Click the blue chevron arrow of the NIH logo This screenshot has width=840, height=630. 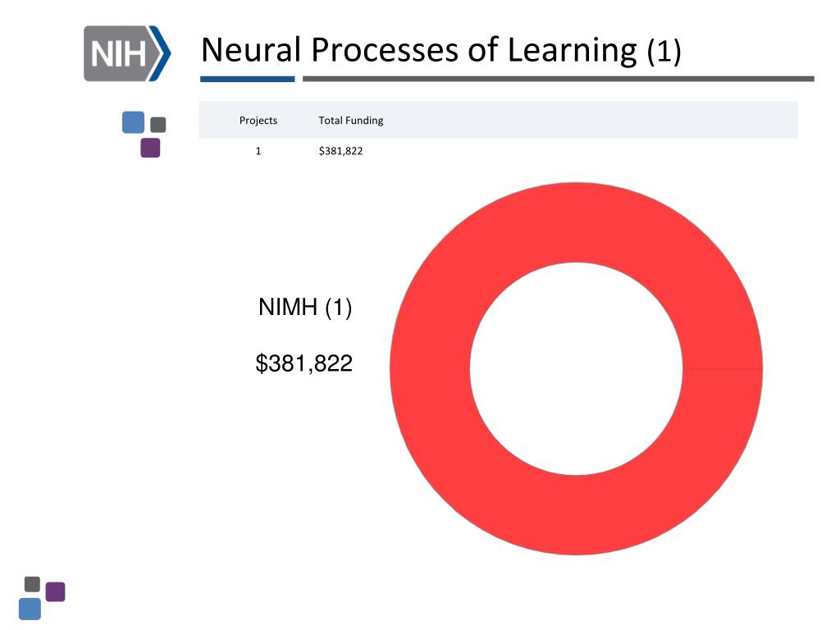tap(160, 53)
